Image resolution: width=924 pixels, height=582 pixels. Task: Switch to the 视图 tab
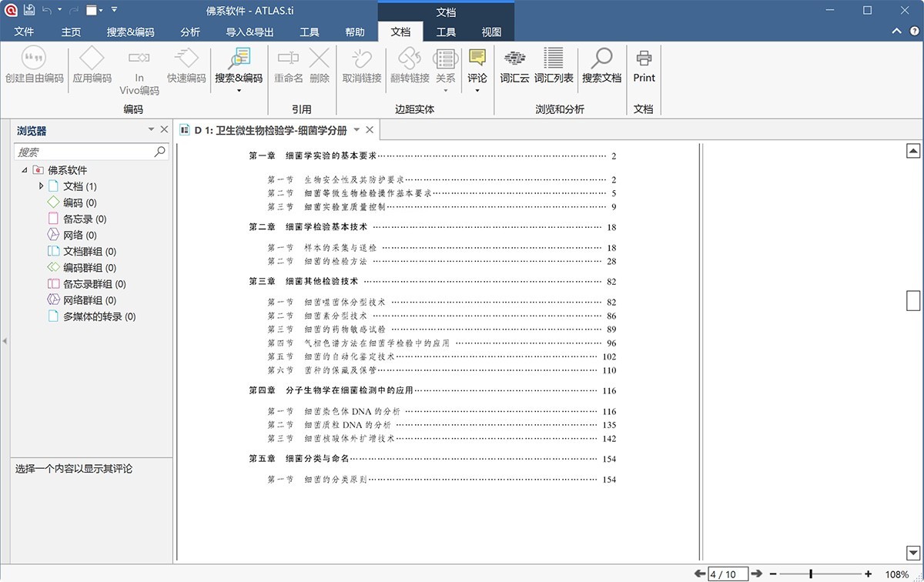click(x=490, y=32)
